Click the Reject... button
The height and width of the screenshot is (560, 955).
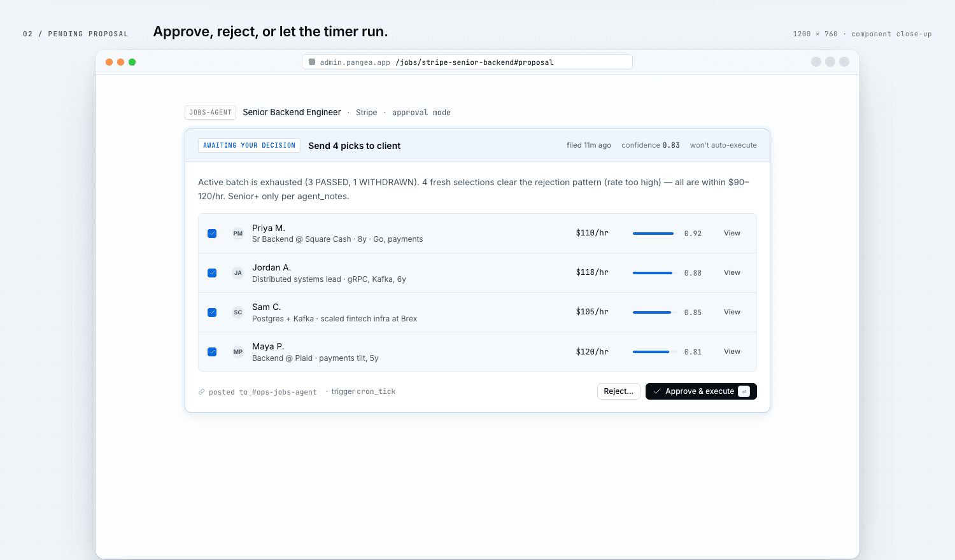click(x=618, y=391)
